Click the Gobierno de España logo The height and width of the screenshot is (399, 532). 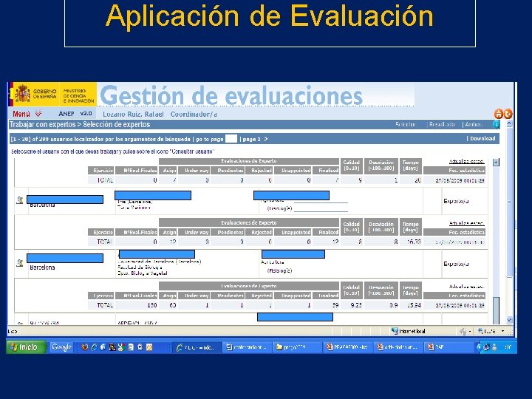pos(35,94)
